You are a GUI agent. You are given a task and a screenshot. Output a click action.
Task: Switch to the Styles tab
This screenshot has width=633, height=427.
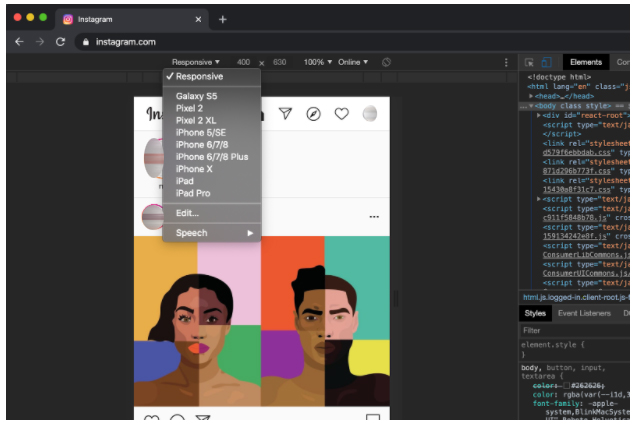point(535,313)
